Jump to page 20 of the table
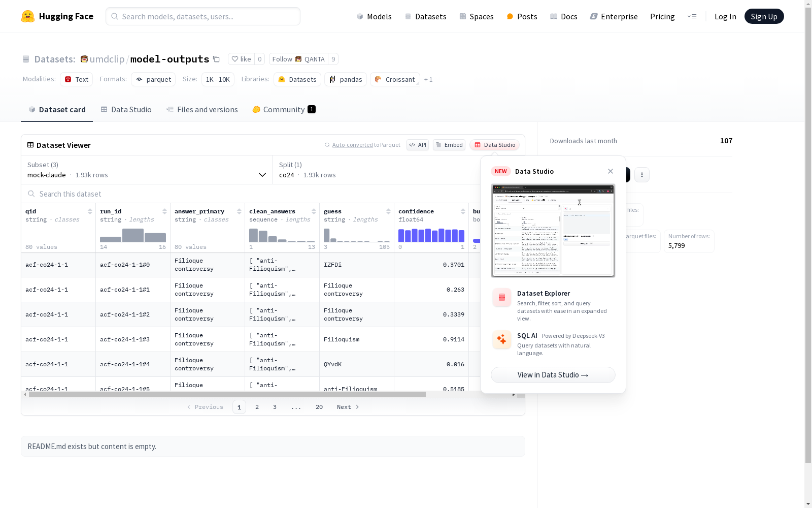Screen dimensions: 812x508 319,407
